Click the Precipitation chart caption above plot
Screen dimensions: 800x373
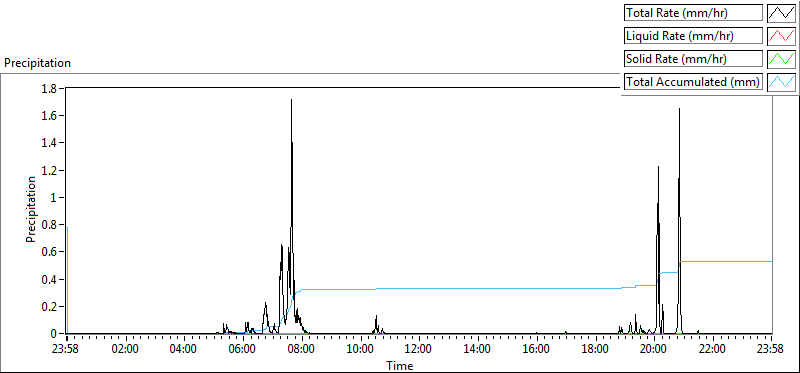(x=37, y=63)
